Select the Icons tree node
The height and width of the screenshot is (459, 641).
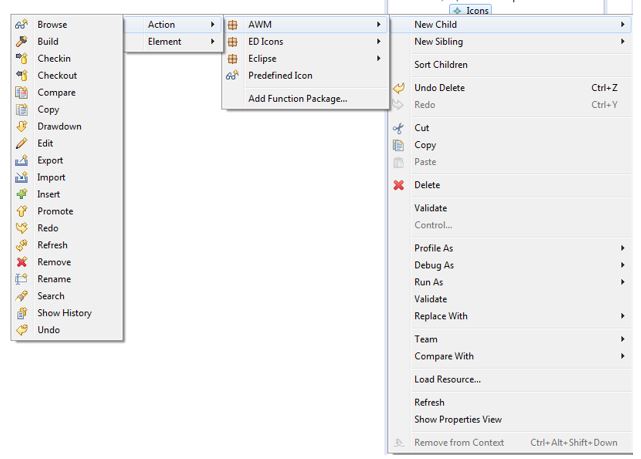pyautogui.click(x=477, y=10)
